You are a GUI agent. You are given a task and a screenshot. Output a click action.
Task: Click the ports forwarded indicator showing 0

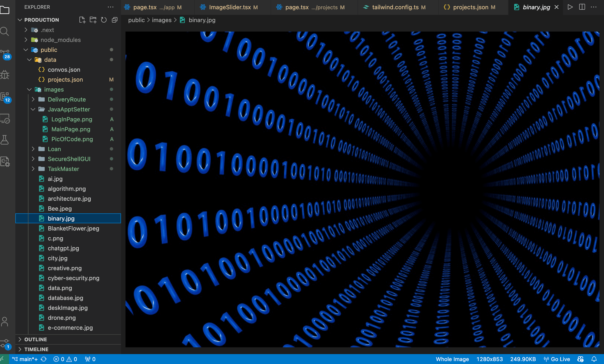coord(90,359)
